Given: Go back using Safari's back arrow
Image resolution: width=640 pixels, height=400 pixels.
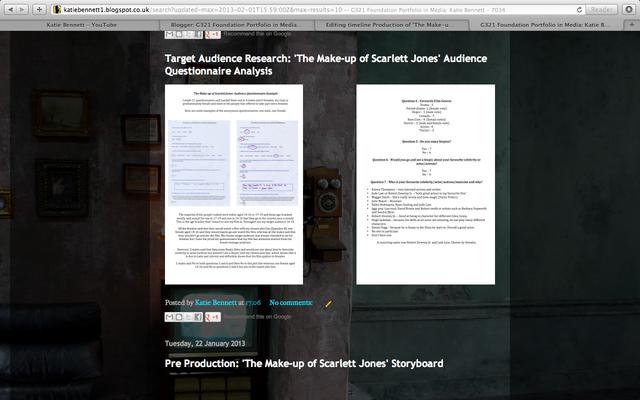Looking at the screenshot, I should click(11, 9).
